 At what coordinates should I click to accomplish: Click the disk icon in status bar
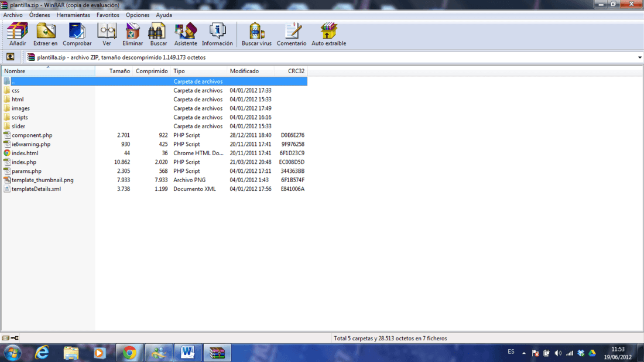(x=5, y=338)
